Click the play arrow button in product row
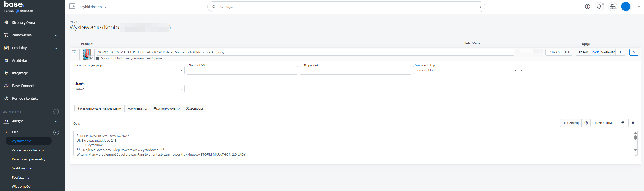The image size is (644, 191). click(x=634, y=52)
